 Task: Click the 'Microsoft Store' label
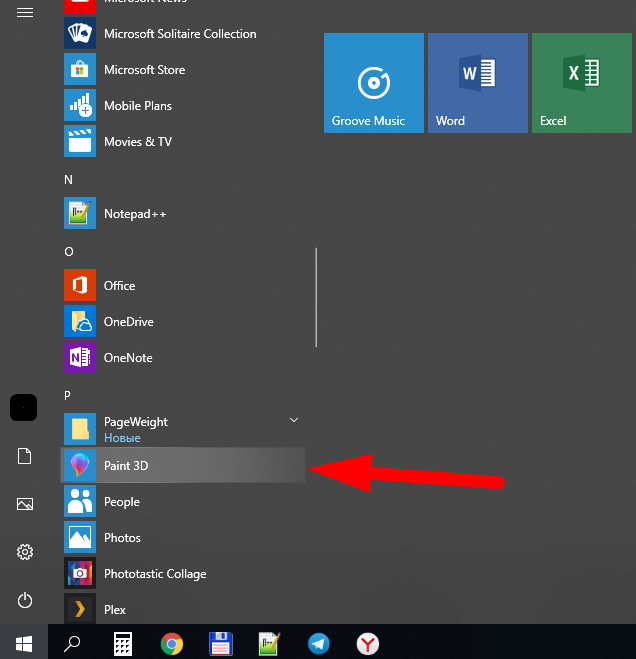[x=145, y=70]
